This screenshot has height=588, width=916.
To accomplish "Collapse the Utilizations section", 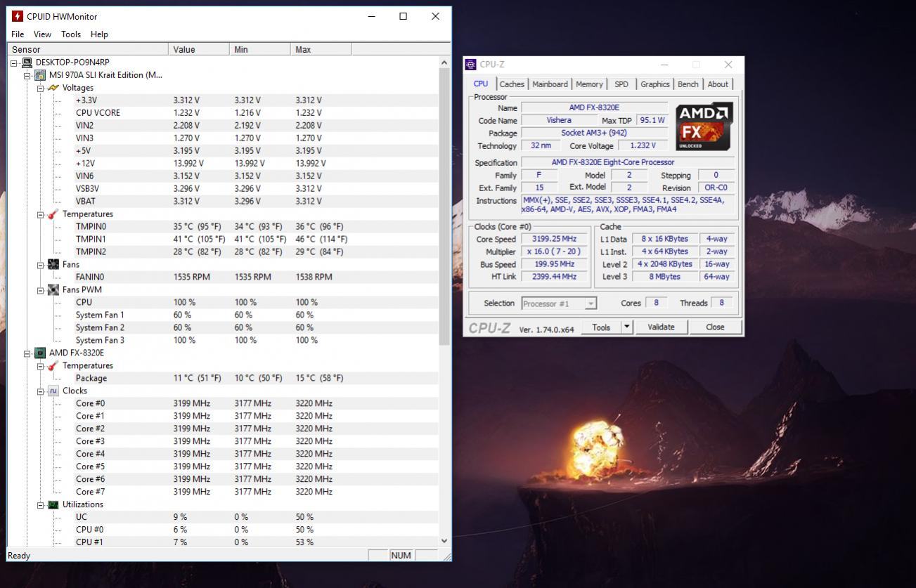I will tap(41, 505).
